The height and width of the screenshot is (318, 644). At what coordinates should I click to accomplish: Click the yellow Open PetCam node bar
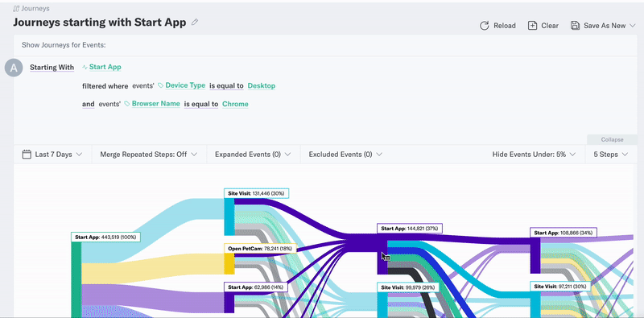pos(229,263)
